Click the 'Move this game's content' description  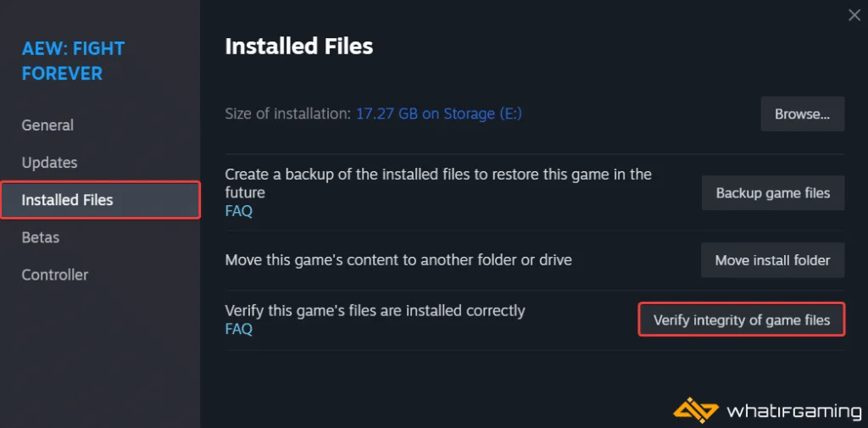tap(398, 260)
